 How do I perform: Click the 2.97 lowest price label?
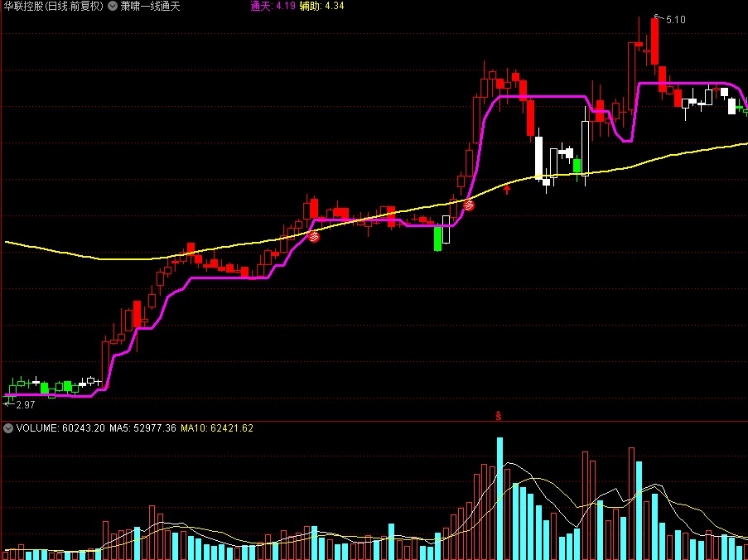(26, 405)
